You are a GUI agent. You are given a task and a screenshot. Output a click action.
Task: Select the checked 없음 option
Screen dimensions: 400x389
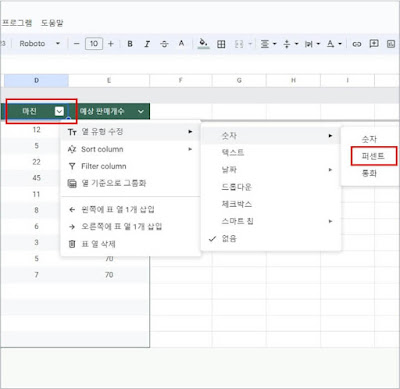[x=271, y=238]
